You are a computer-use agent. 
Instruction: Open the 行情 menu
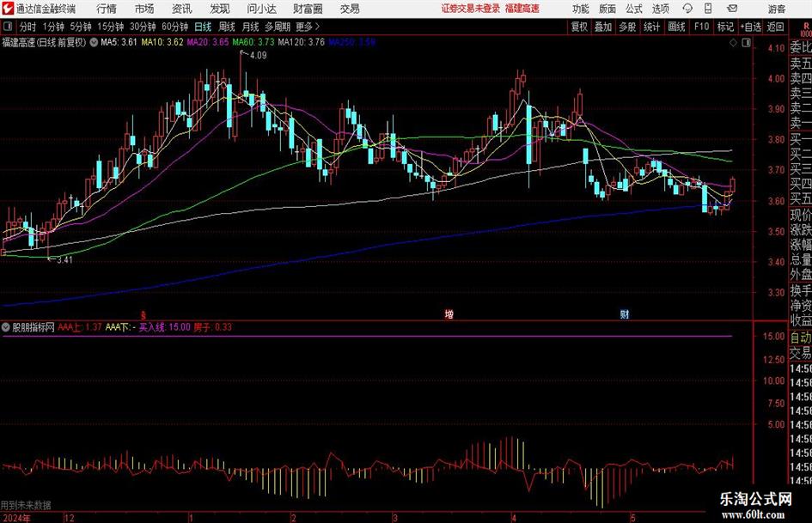pyautogui.click(x=107, y=9)
